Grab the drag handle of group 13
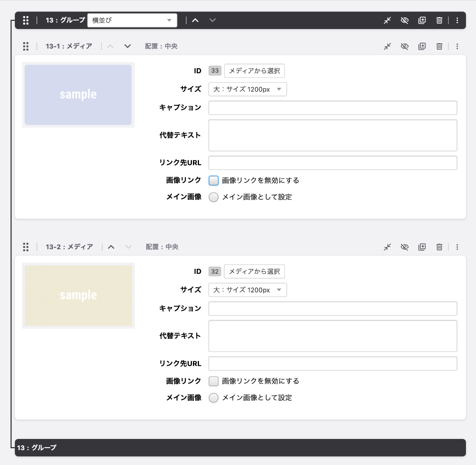 [26, 20]
